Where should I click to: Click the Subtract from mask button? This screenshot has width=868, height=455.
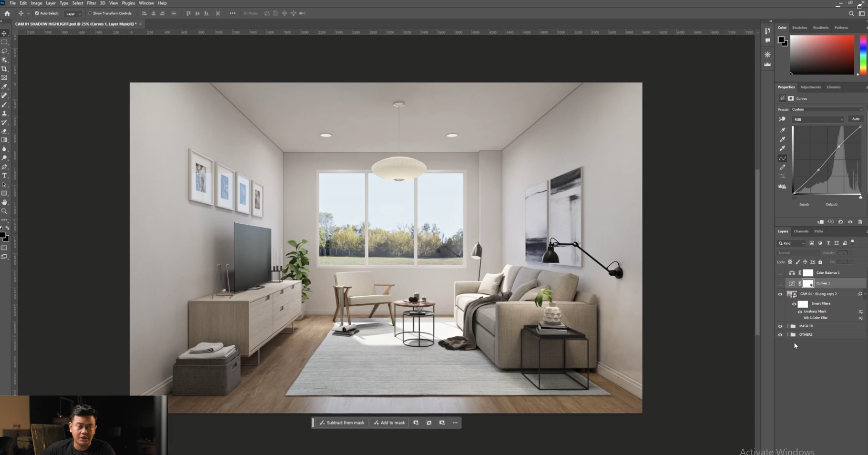[341, 423]
